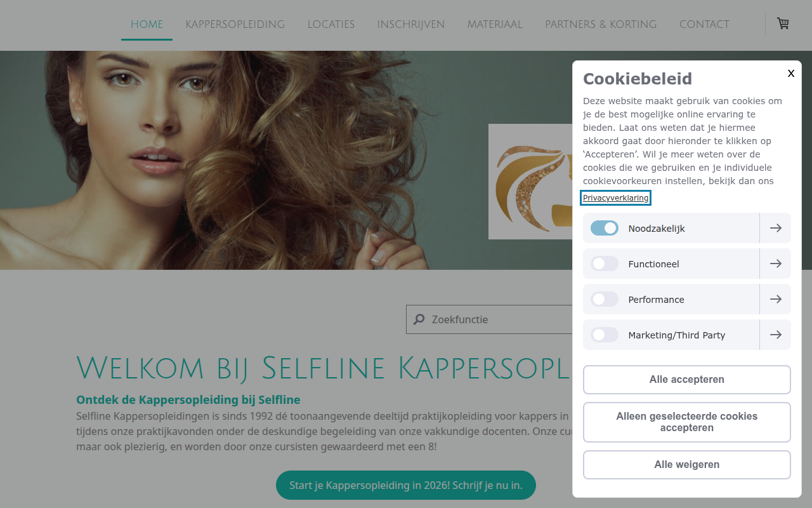Viewport: 812px width, 508px height.
Task: Turn on the Performance cookie switch
Action: coord(605,299)
